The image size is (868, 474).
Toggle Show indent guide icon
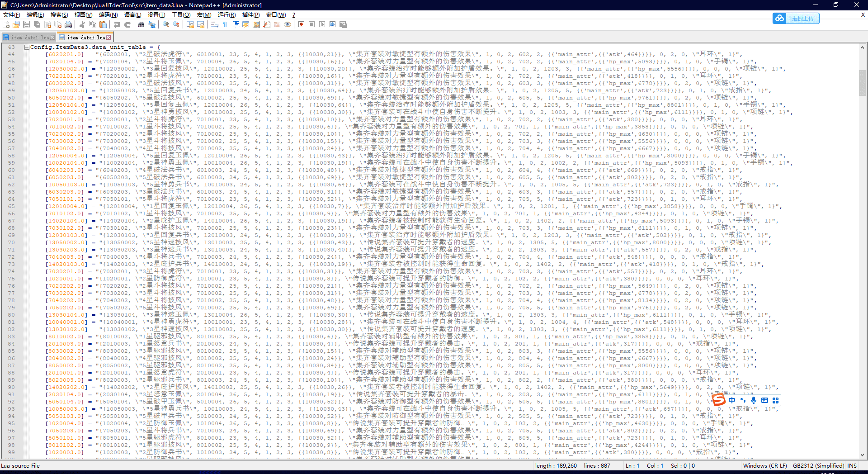[236, 24]
